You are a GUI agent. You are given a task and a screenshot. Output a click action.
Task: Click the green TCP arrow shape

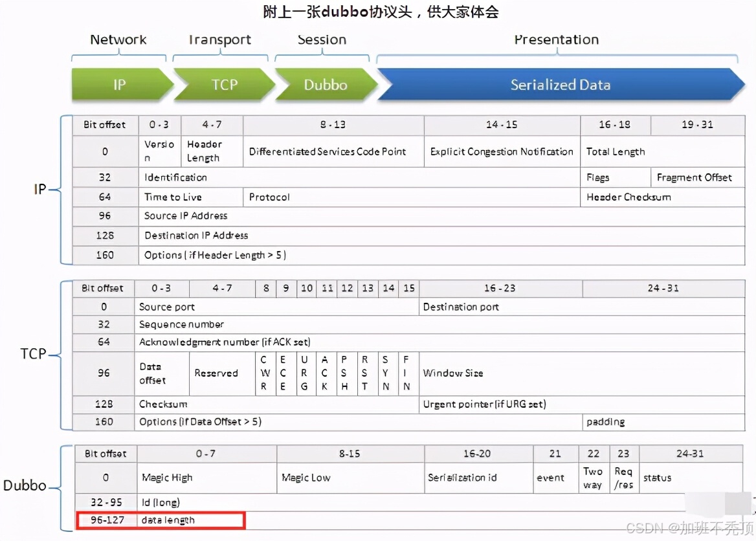pyautogui.click(x=224, y=84)
